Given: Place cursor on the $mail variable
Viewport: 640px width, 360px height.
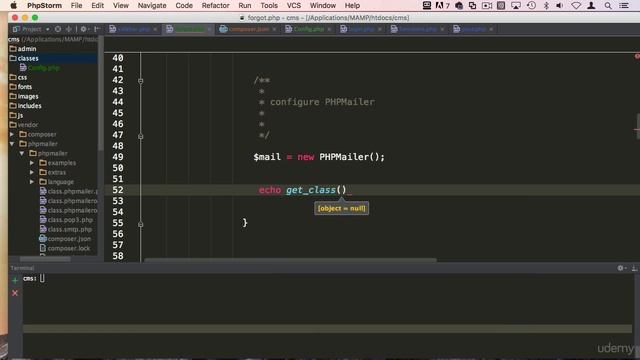Looking at the screenshot, I should tap(267, 157).
